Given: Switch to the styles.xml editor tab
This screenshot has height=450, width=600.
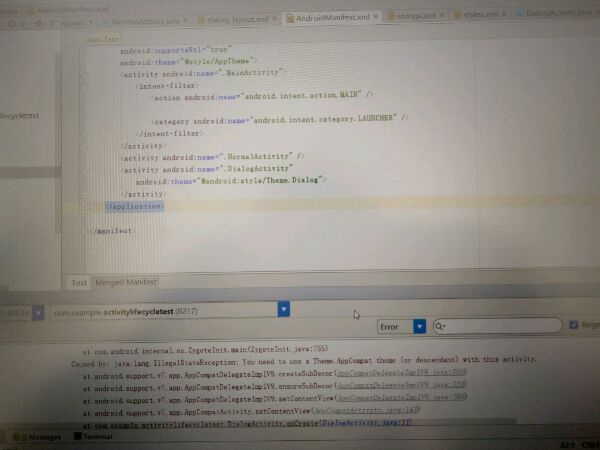Looking at the screenshot, I should click(x=481, y=15).
